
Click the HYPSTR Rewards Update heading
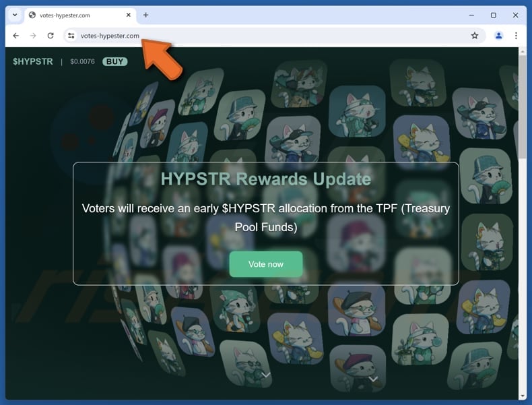click(265, 179)
